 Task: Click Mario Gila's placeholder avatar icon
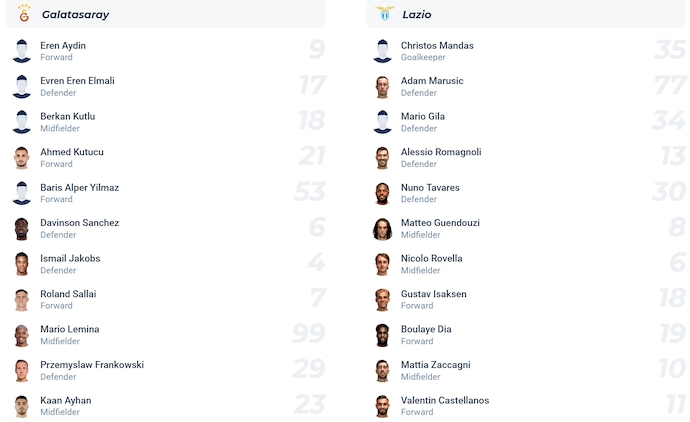(x=382, y=123)
